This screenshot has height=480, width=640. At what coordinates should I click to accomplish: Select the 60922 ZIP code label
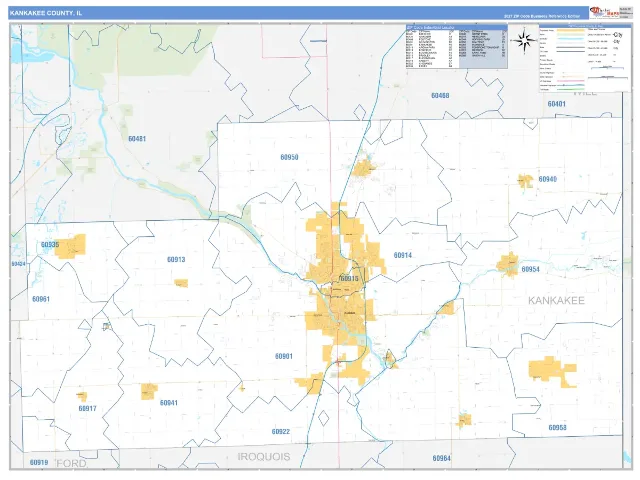coord(281,432)
